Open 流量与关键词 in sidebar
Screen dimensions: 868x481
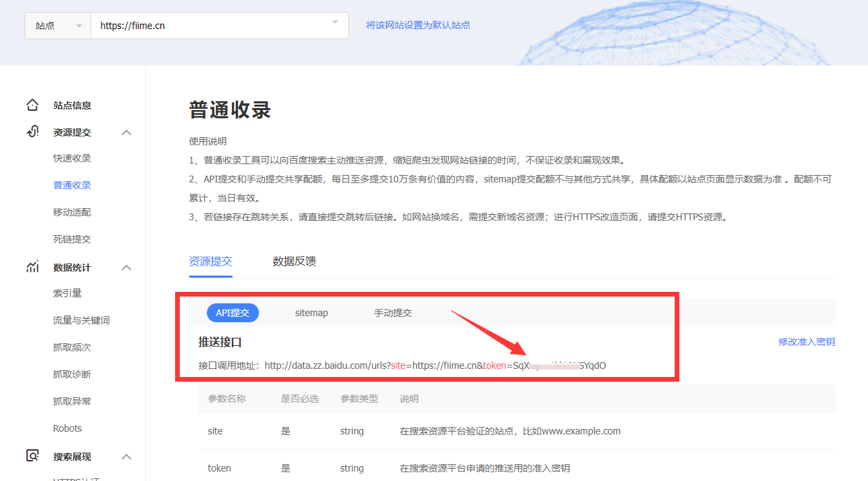tap(82, 320)
